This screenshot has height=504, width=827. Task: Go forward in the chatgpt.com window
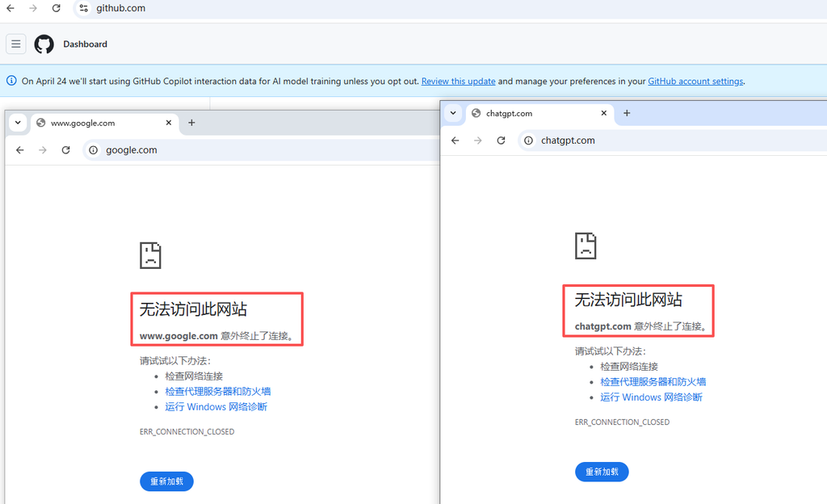click(x=478, y=141)
